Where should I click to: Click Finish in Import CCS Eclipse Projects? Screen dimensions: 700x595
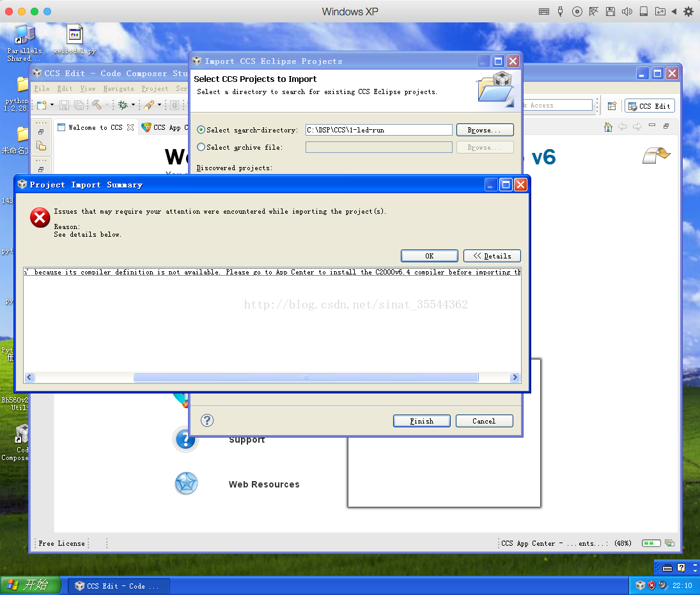[421, 421]
